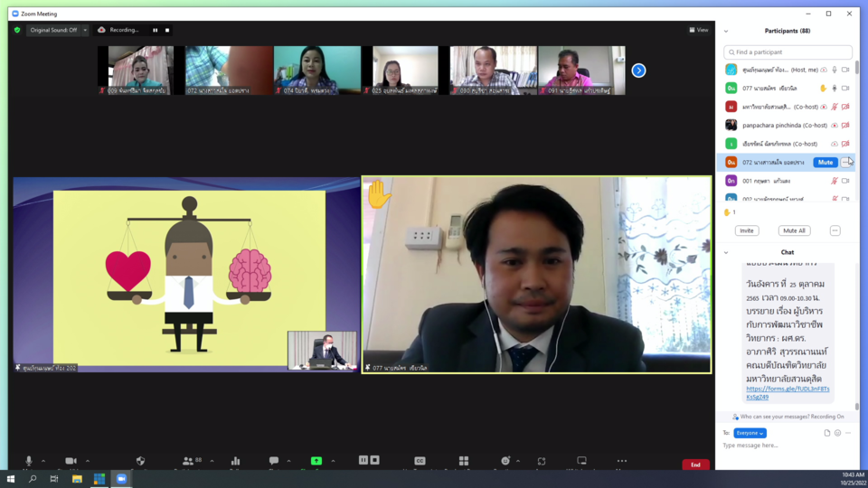Pause recording from bottom toolbar
868x488 pixels.
point(363,460)
